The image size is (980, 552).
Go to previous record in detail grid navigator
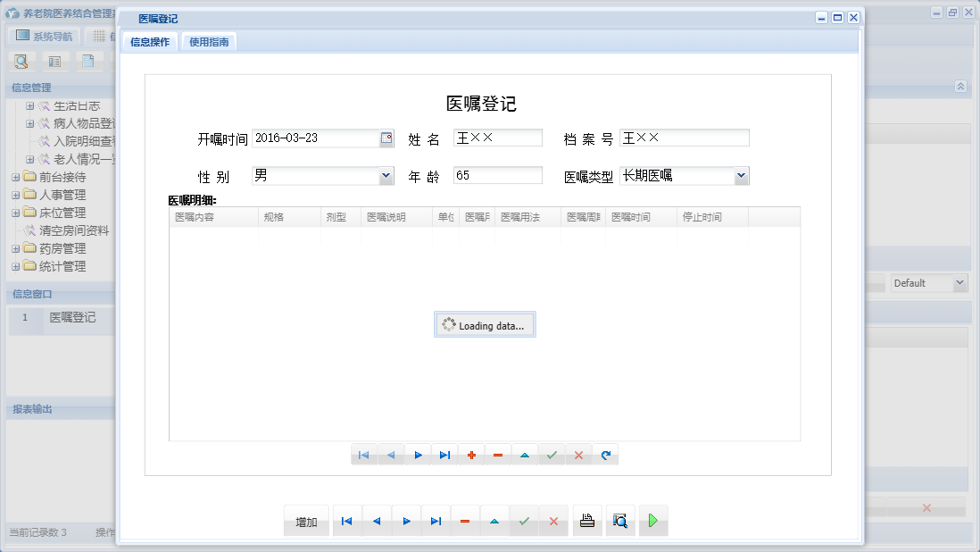(391, 456)
